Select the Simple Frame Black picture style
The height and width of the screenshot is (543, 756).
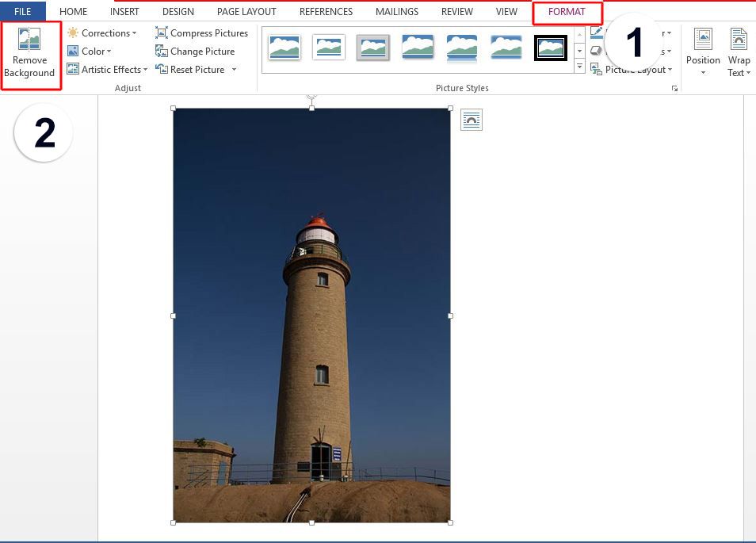[550, 48]
